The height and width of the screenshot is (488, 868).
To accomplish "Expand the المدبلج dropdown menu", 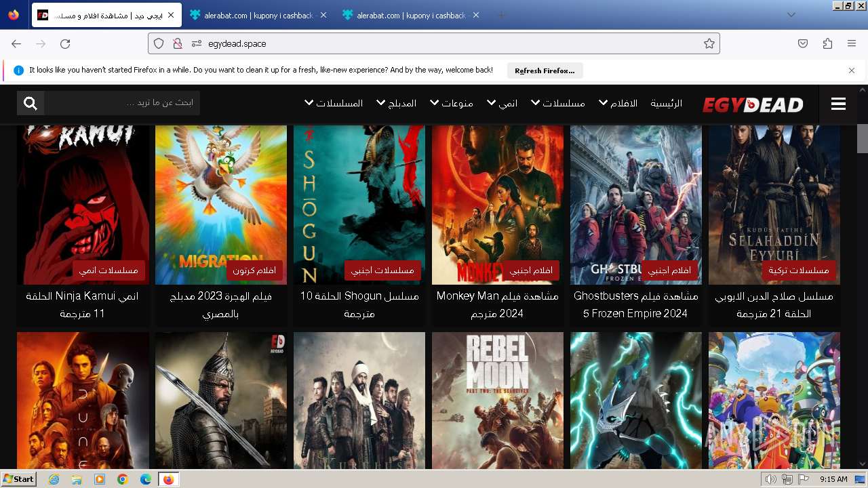I will click(396, 103).
